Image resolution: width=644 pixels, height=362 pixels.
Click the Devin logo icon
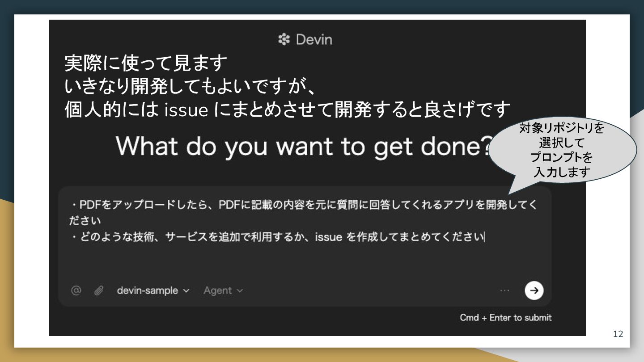click(284, 40)
